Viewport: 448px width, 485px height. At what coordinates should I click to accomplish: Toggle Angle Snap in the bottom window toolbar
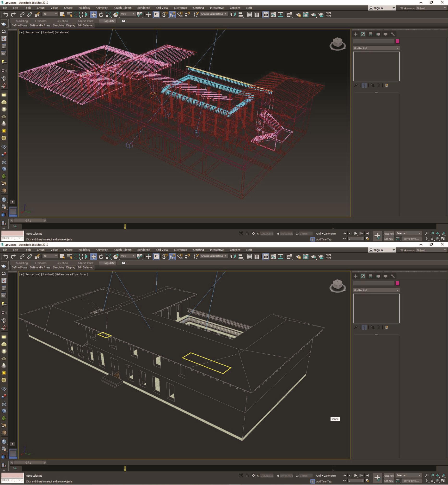[172, 257]
